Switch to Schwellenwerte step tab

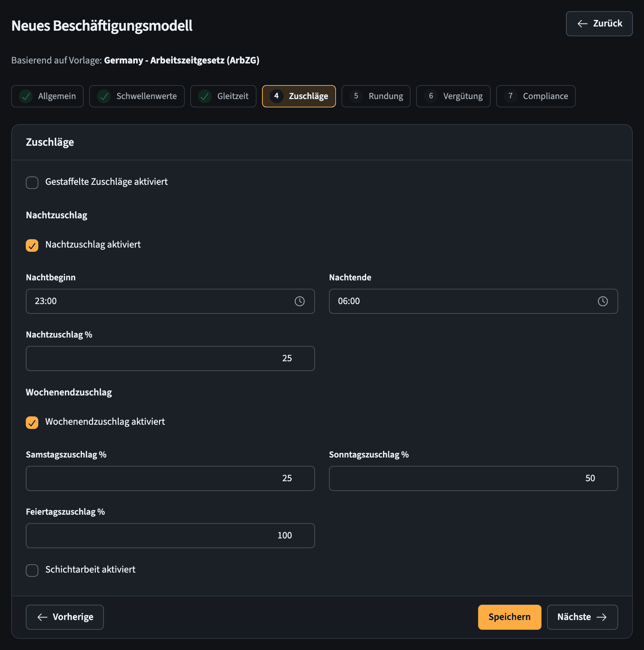137,96
